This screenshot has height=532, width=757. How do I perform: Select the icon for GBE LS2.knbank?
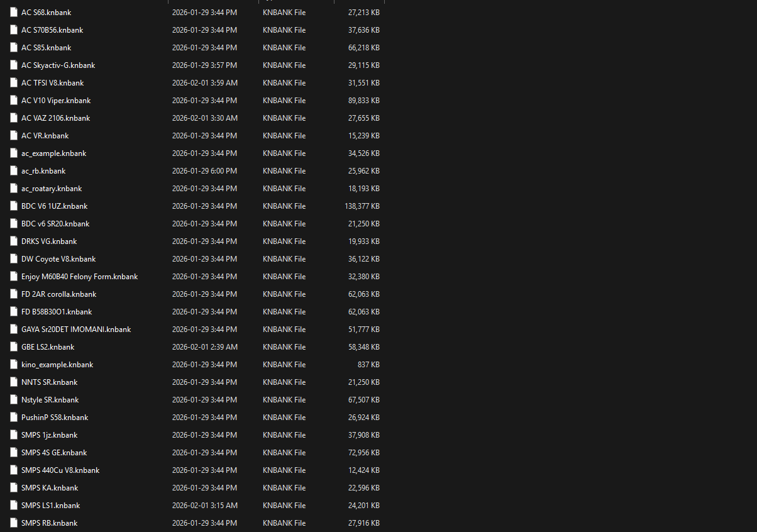(x=14, y=347)
